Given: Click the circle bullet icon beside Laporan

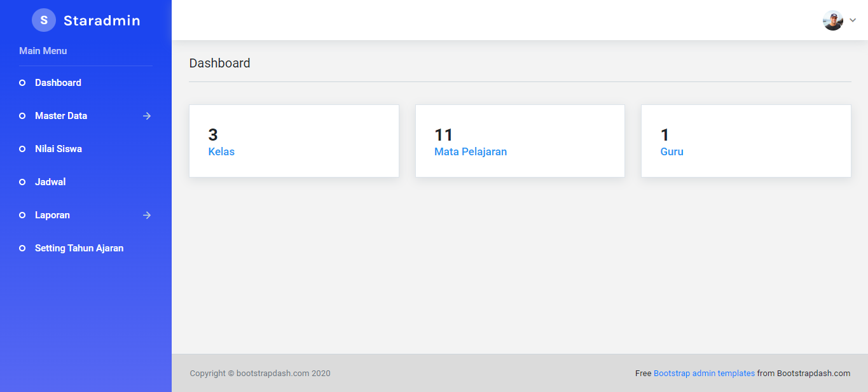Looking at the screenshot, I should tap(22, 215).
